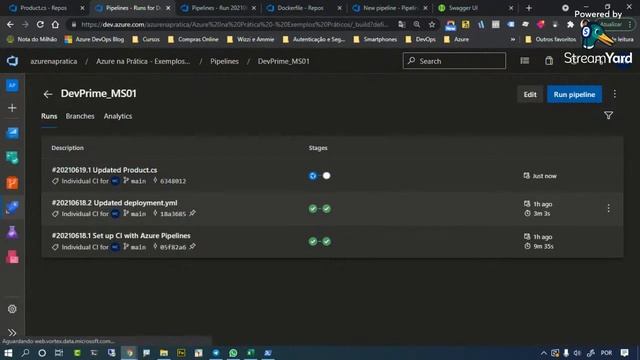This screenshot has width=640, height=360.
Task: Expand the sidebar with double chevron
Action: (12, 333)
